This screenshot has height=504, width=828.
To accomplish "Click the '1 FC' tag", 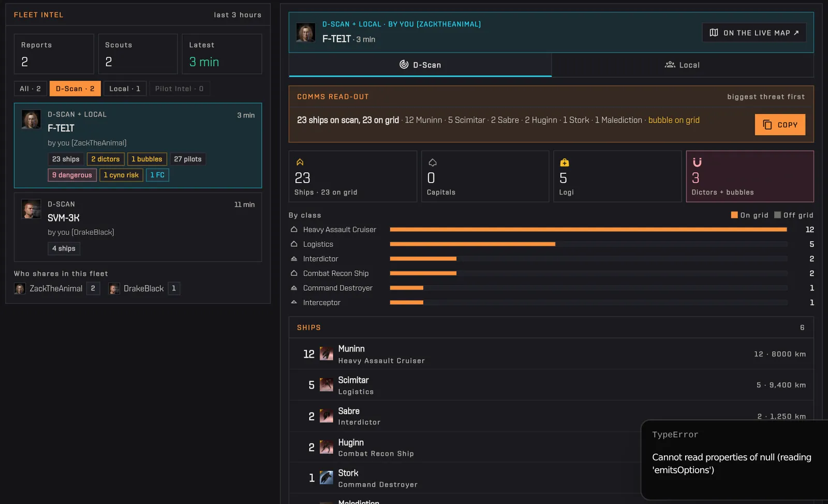I will [157, 175].
